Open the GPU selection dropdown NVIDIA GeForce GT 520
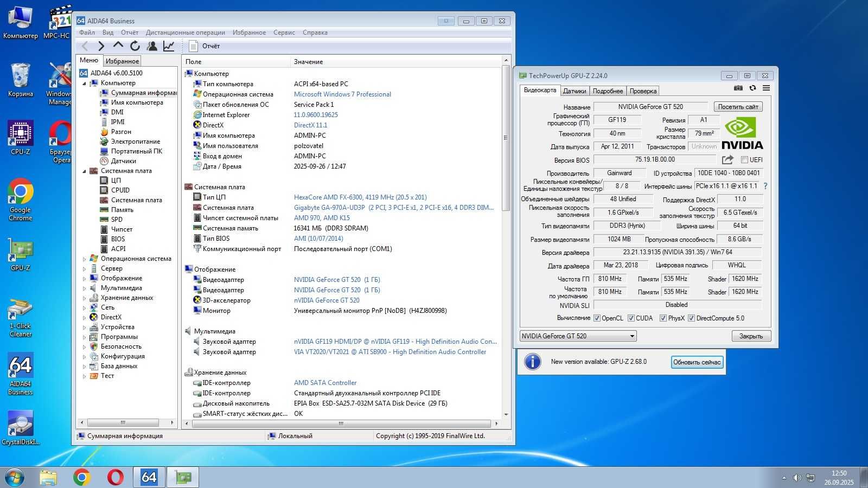868x488 pixels. click(x=578, y=336)
